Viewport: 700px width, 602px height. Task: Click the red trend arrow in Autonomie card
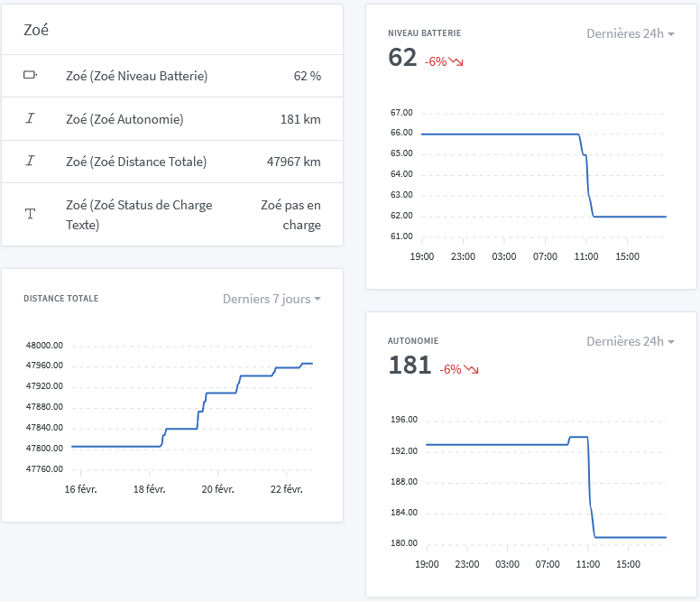tap(472, 369)
